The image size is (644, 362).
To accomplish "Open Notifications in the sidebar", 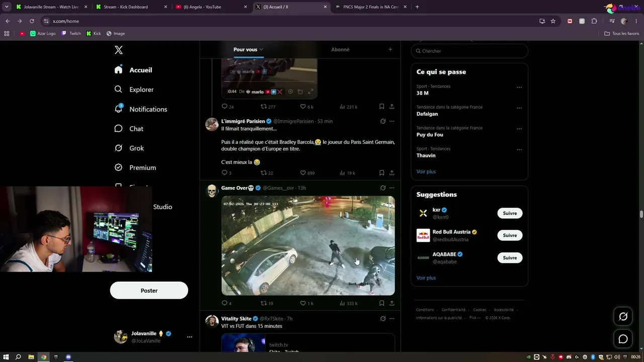I will point(140,109).
